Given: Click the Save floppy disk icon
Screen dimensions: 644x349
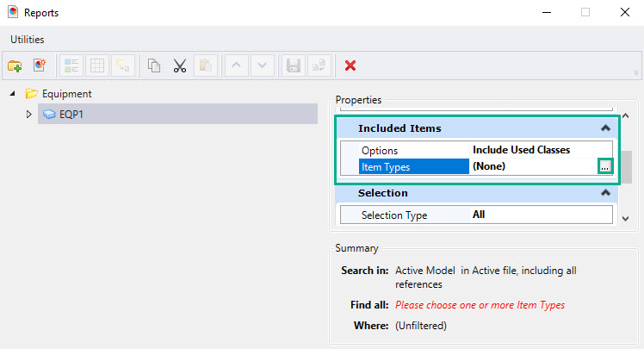Looking at the screenshot, I should 294,65.
